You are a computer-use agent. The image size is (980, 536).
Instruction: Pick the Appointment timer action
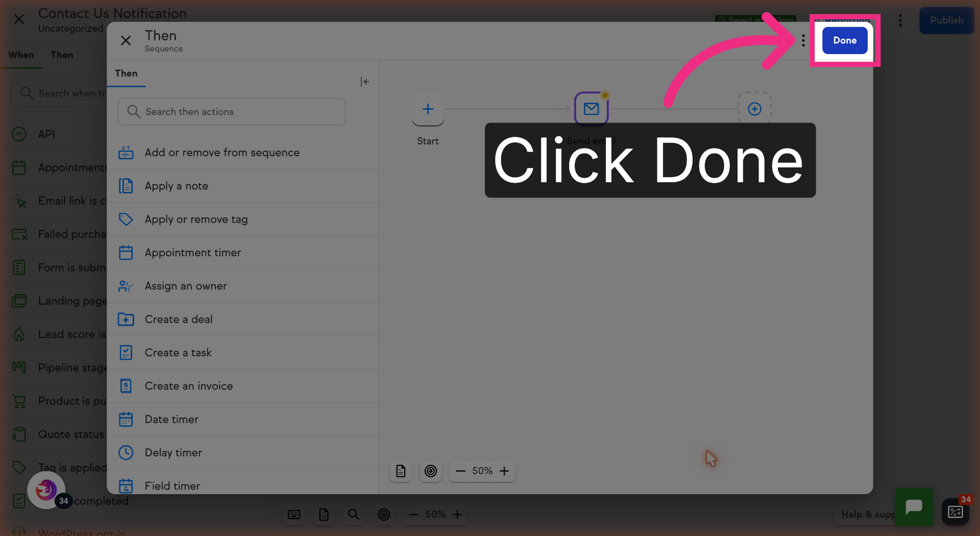(242, 253)
